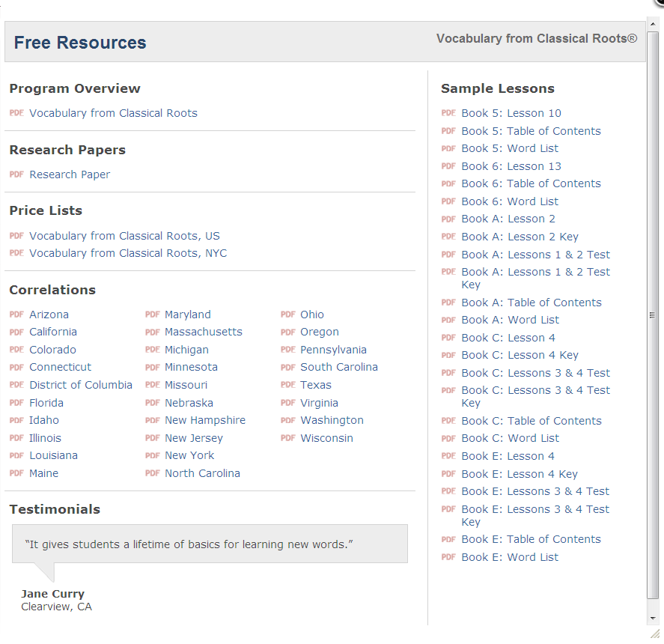Click PDF icon next to Research Paper
The width and height of the screenshot is (664, 644).
pos(16,174)
